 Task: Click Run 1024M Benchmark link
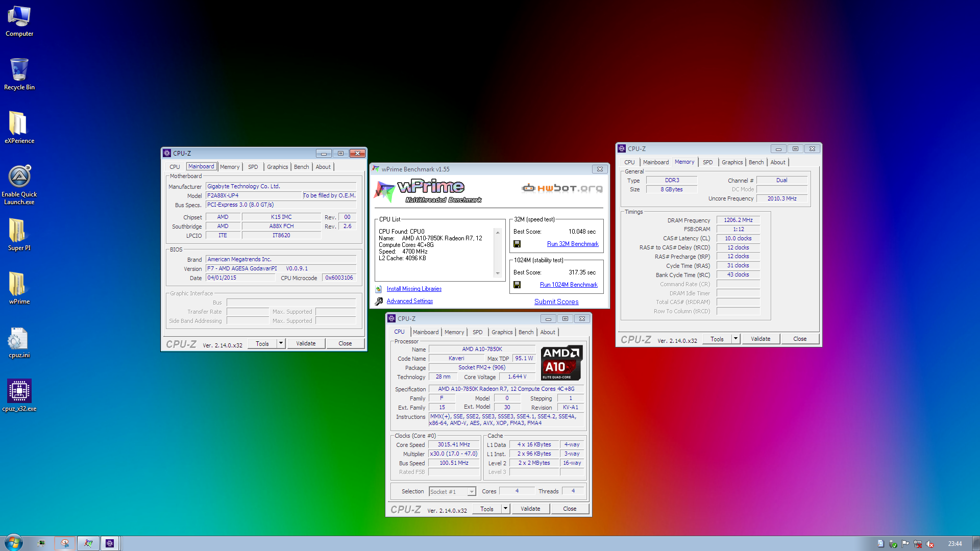569,285
